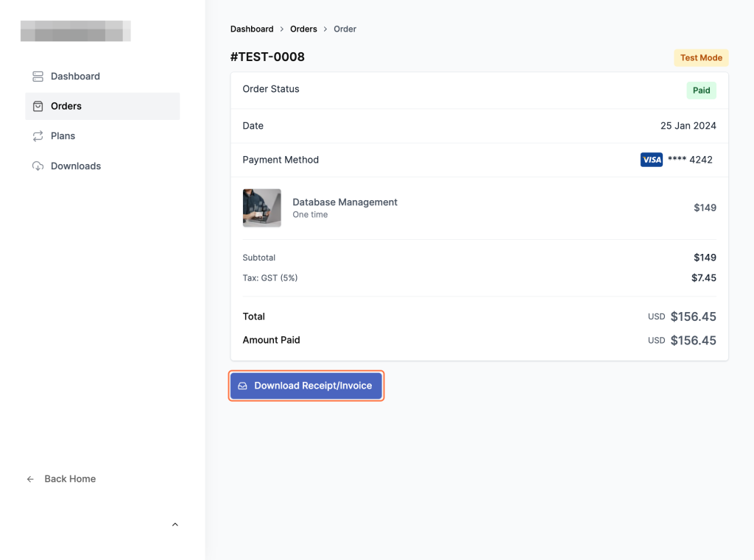754x560 pixels.
Task: Go to Plans in the sidebar
Action: [102, 136]
